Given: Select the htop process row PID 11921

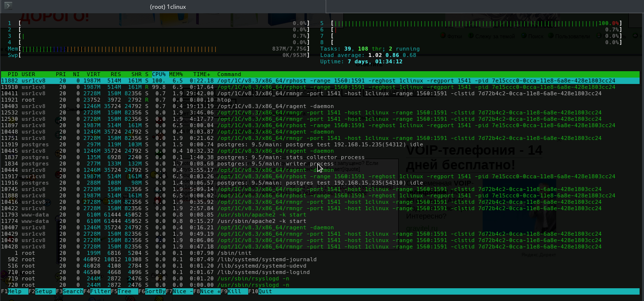Looking at the screenshot, I should point(320,100).
